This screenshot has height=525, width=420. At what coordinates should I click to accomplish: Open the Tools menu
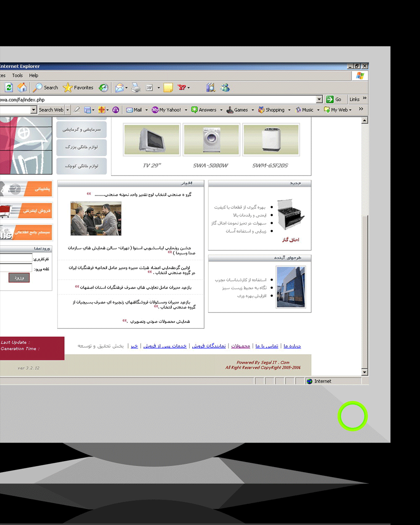coord(17,76)
